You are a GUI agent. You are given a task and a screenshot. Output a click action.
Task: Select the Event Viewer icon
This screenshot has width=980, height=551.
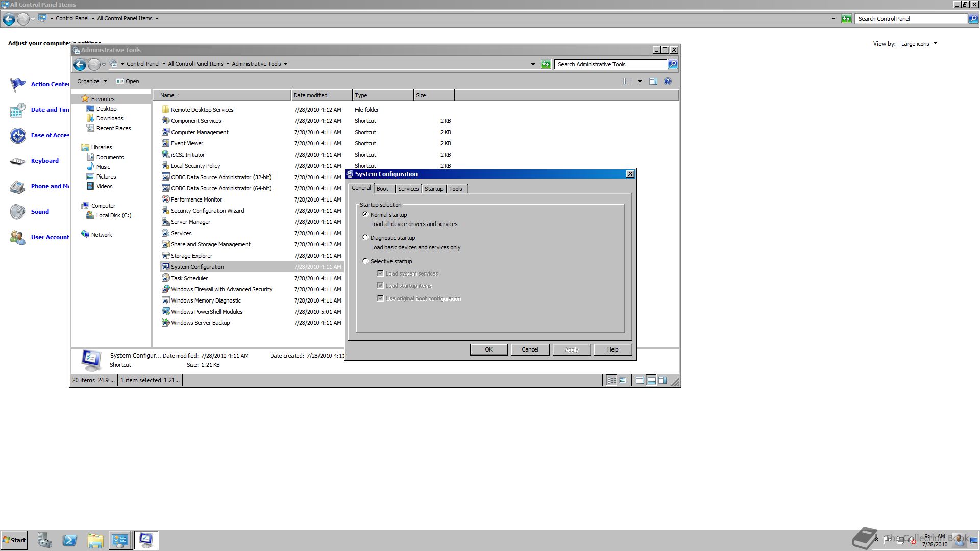click(165, 143)
